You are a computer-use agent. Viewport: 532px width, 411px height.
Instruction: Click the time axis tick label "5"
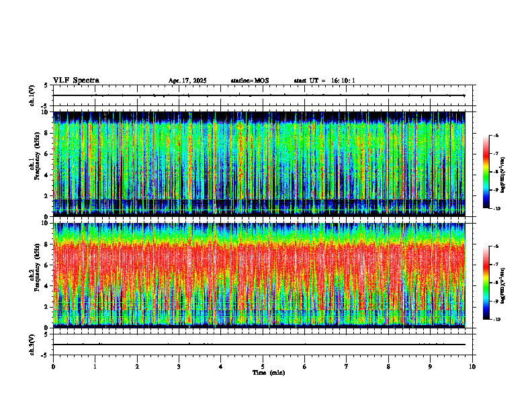[263, 367]
